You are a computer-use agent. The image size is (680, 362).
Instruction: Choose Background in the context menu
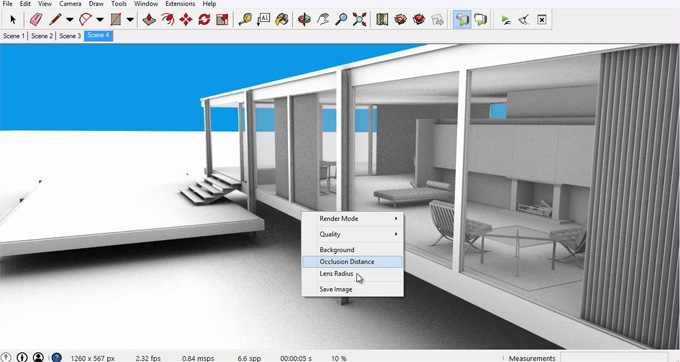353,250
